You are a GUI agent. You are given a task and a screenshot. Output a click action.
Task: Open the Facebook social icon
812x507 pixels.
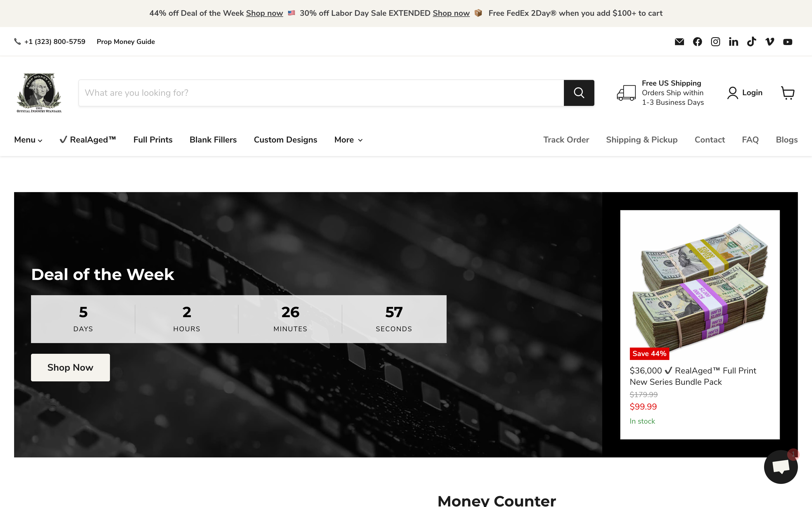click(697, 42)
